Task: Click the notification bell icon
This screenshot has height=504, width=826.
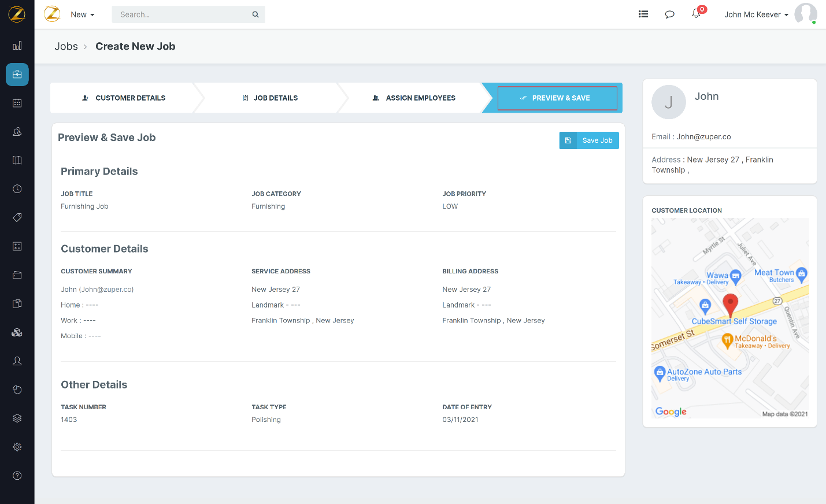Action: pos(696,14)
